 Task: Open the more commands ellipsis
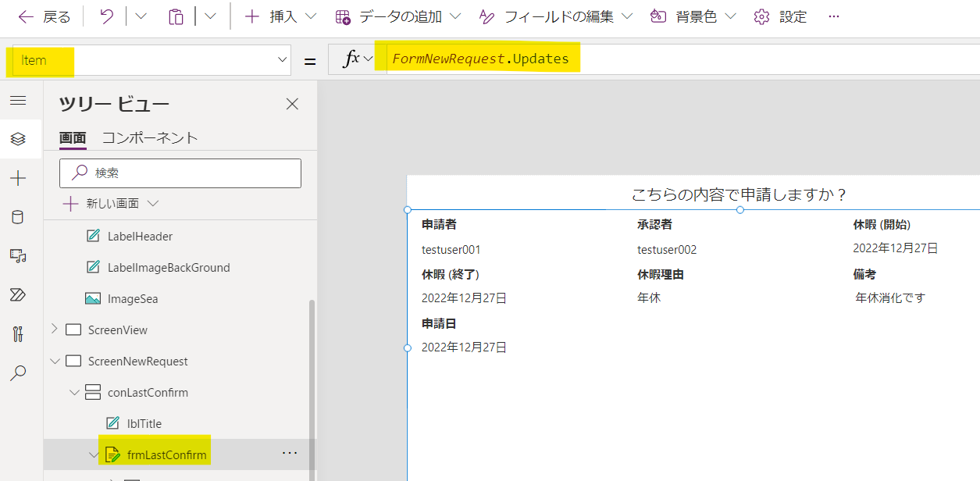(834, 16)
